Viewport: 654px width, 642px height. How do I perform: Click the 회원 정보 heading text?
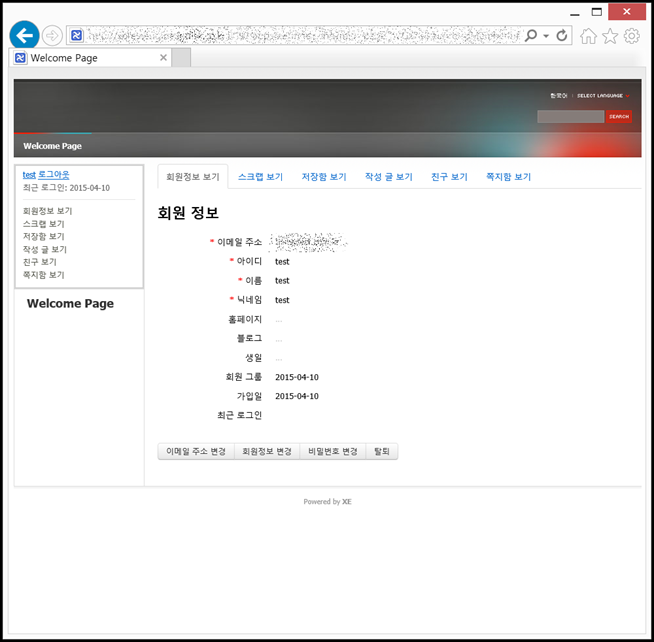[x=188, y=213]
